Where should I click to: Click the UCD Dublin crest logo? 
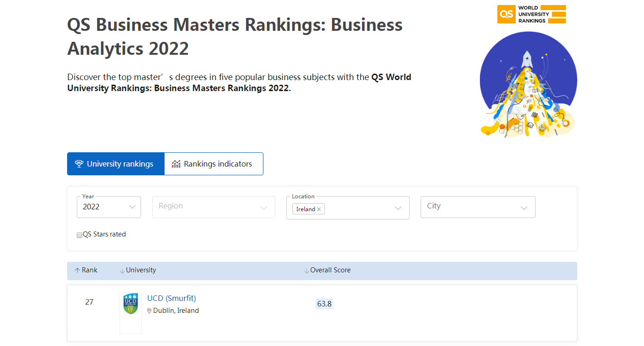click(x=131, y=304)
